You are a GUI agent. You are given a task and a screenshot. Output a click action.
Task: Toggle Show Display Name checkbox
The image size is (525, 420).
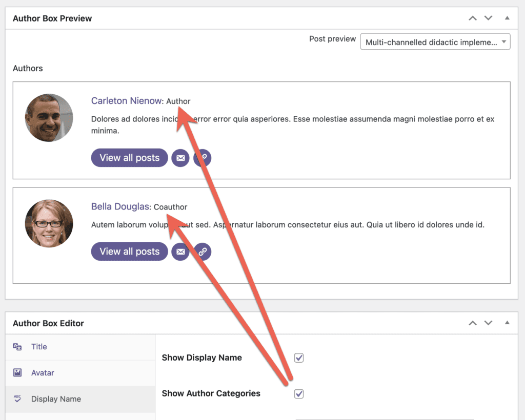pyautogui.click(x=299, y=358)
